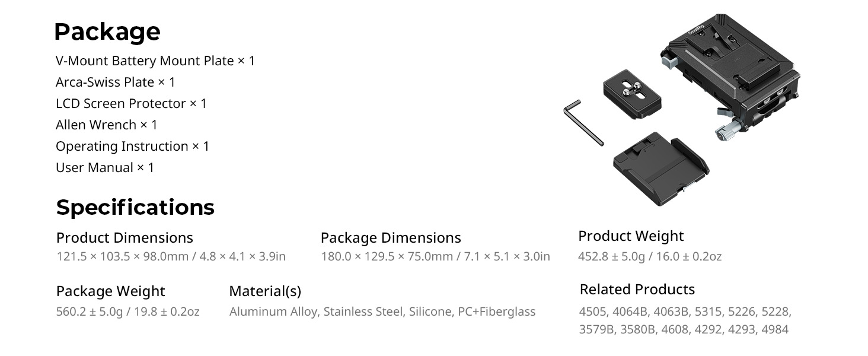Click the Product Dimensions label
The height and width of the screenshot is (356, 868).
(125, 238)
